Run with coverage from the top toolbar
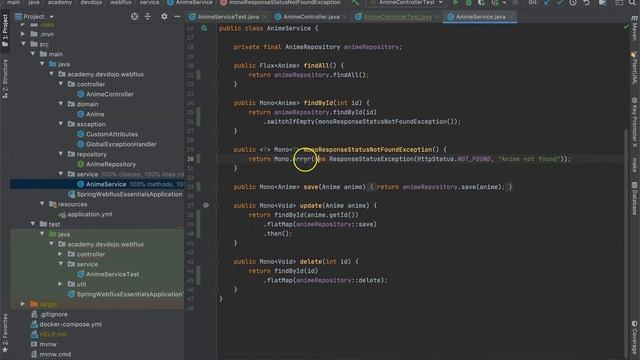Screen dimensions: 640x360 coord(482,3)
